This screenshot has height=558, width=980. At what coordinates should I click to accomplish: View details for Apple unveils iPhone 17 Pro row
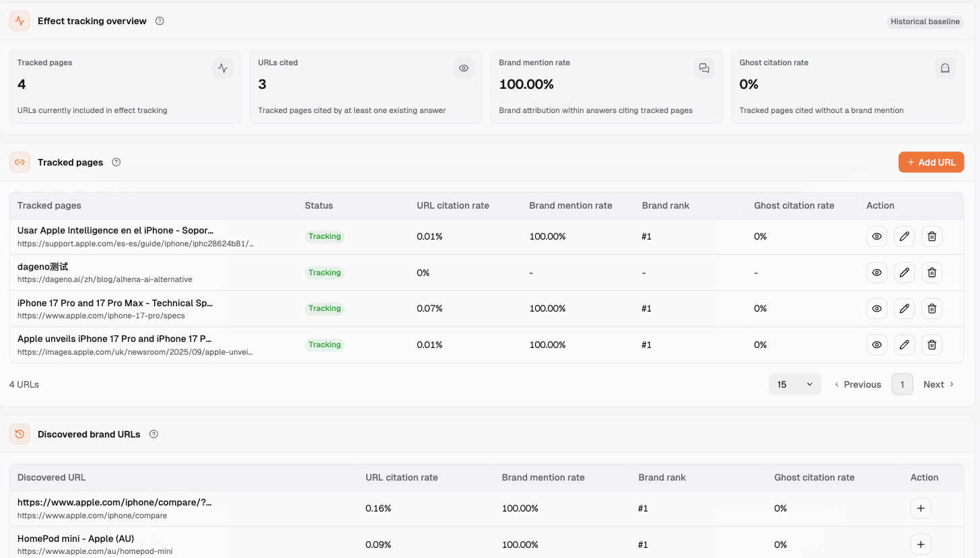tap(877, 345)
